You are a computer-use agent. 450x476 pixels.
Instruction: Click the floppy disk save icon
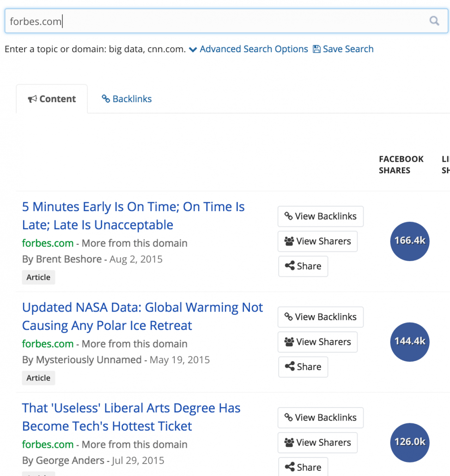(x=316, y=49)
